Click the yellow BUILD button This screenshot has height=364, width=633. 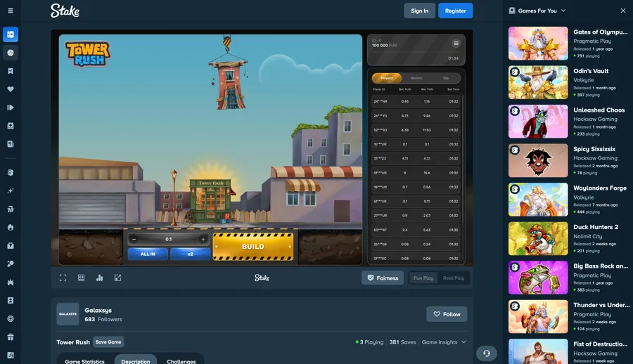[253, 247]
